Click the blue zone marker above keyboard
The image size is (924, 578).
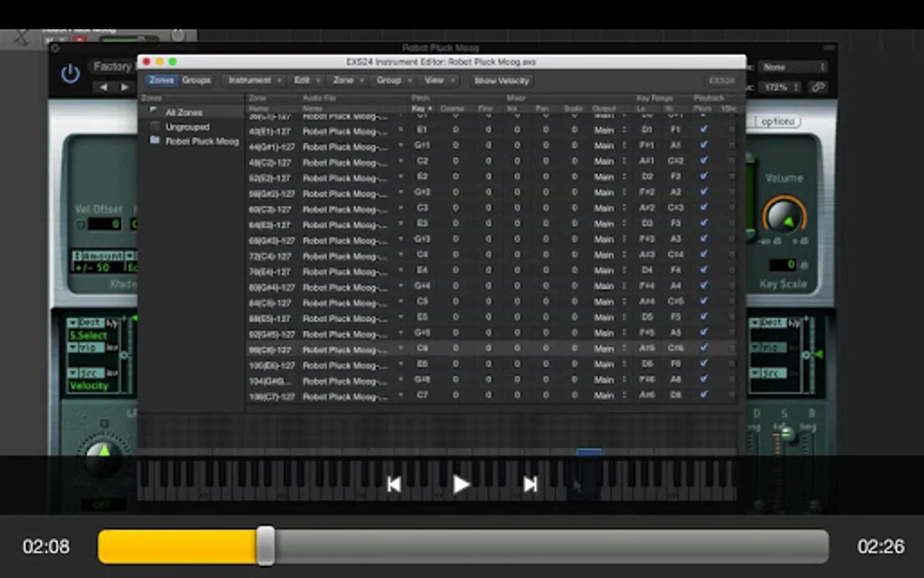click(x=588, y=453)
